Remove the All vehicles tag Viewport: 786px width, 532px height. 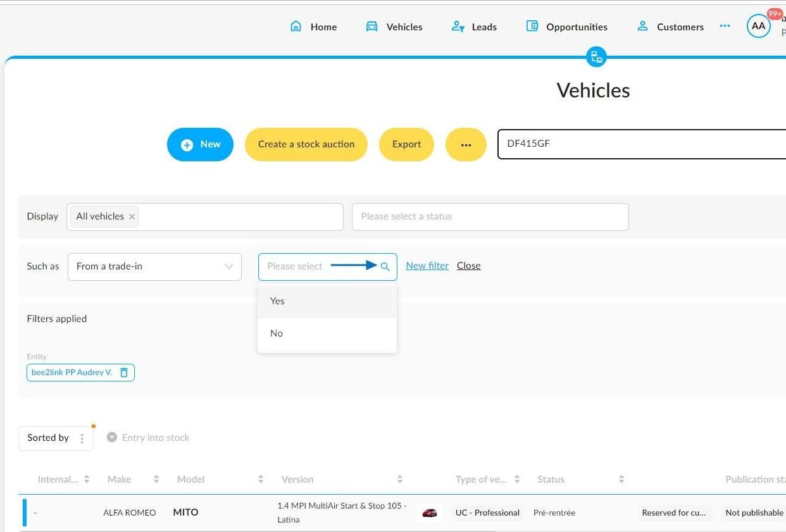pyautogui.click(x=132, y=216)
